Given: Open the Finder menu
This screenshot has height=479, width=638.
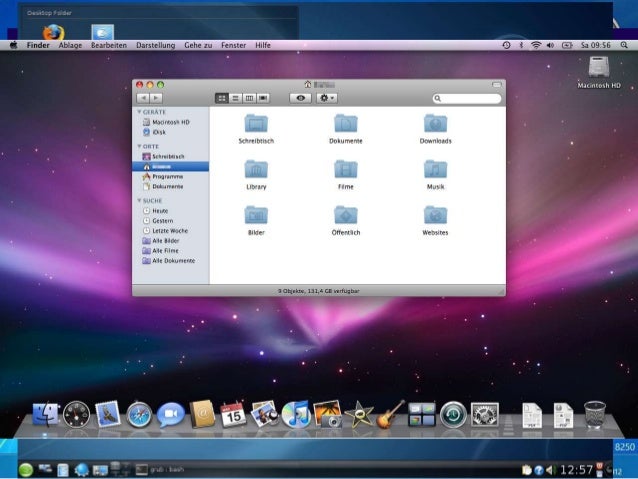Looking at the screenshot, I should [38, 45].
